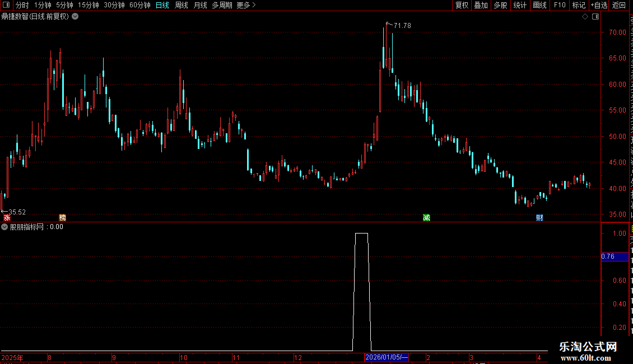The image size is (633, 364).
Task: Click the green 减 event marker
Action: pyautogui.click(x=426, y=218)
